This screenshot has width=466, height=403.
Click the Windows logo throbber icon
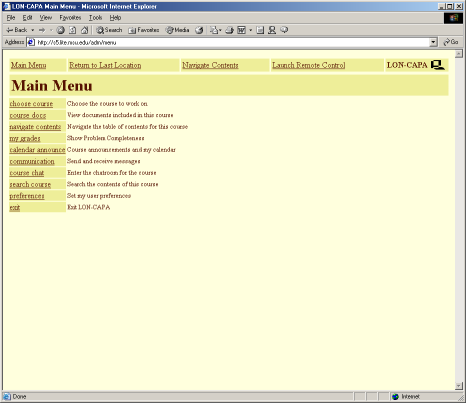pos(453,18)
